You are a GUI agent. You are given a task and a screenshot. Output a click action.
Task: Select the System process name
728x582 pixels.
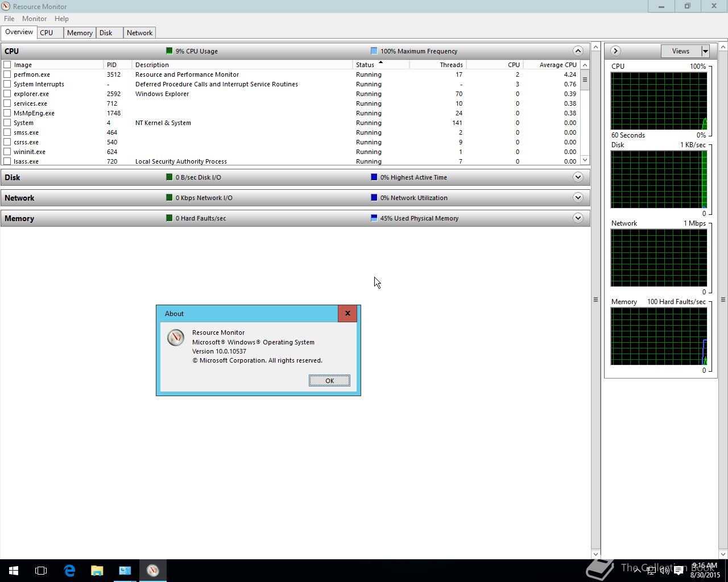pyautogui.click(x=23, y=123)
